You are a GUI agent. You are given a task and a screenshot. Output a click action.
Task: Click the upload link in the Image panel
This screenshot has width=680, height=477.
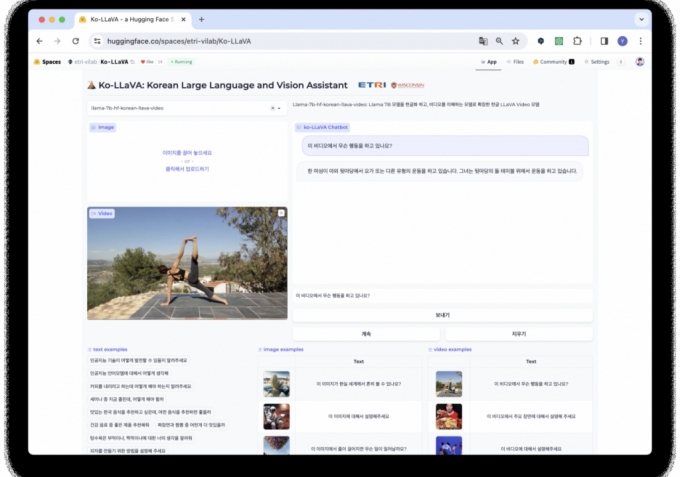click(x=187, y=169)
